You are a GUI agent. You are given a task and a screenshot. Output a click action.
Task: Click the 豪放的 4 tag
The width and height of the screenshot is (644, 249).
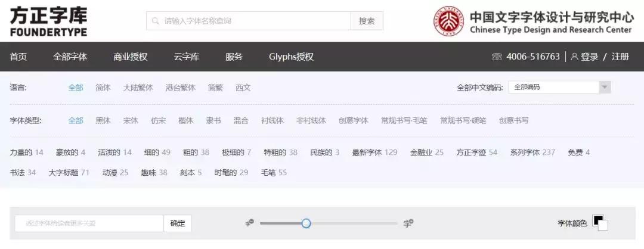click(x=70, y=152)
